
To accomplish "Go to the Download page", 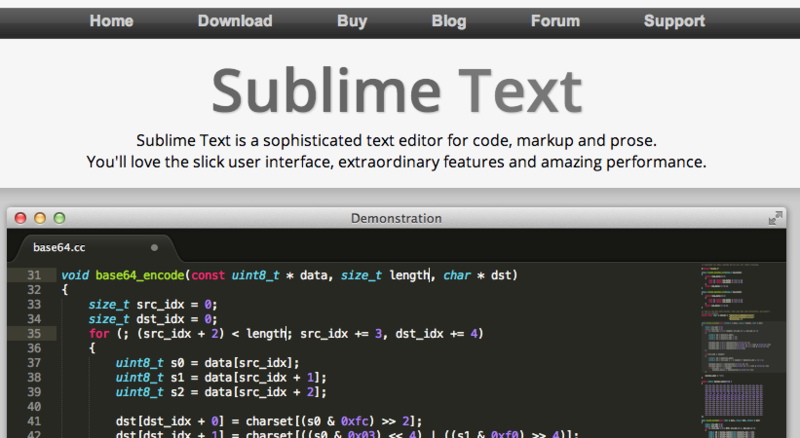I will click(x=235, y=21).
